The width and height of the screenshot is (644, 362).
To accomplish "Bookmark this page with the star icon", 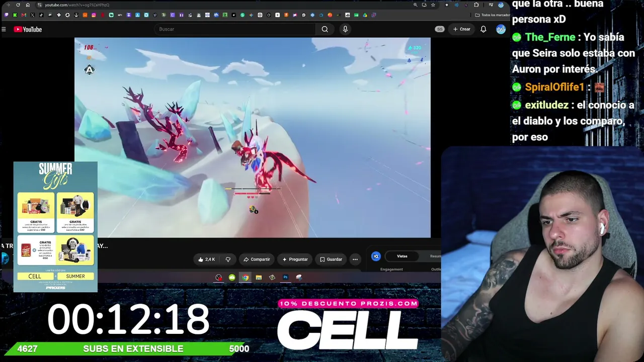I will (x=433, y=5).
